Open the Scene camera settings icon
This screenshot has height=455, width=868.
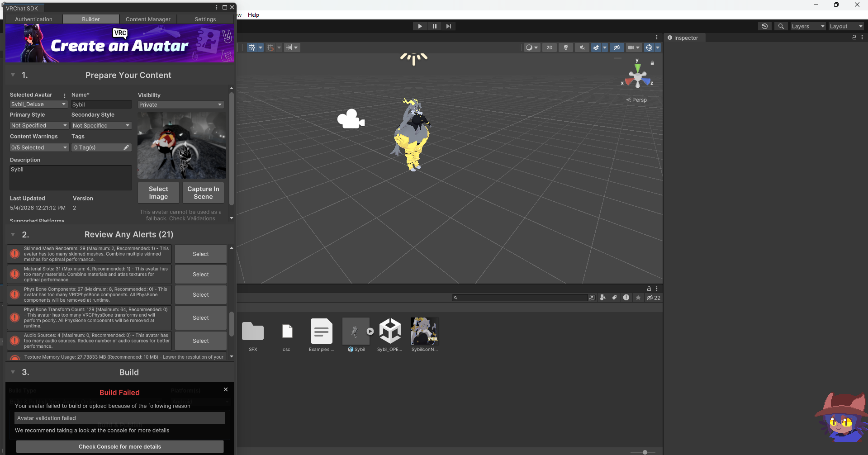click(x=634, y=47)
